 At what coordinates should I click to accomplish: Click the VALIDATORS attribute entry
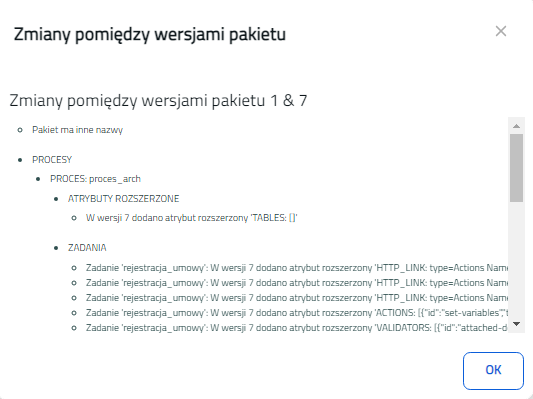(297, 328)
